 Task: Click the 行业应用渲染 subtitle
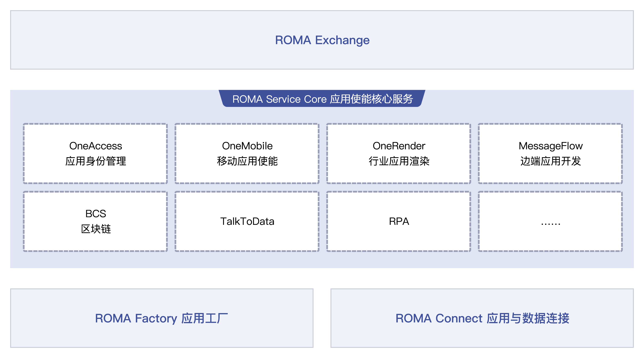click(399, 161)
